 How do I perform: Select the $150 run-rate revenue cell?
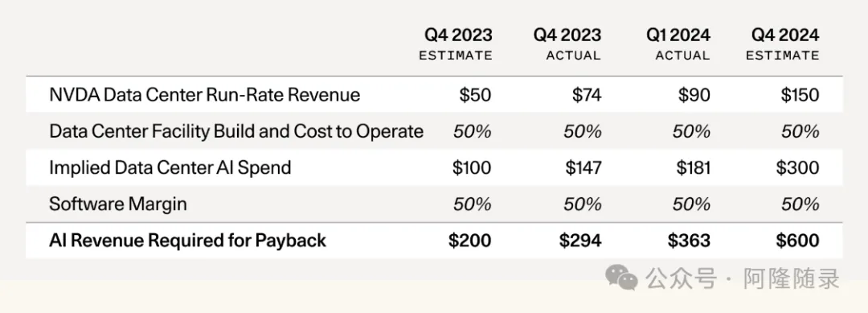click(800, 95)
